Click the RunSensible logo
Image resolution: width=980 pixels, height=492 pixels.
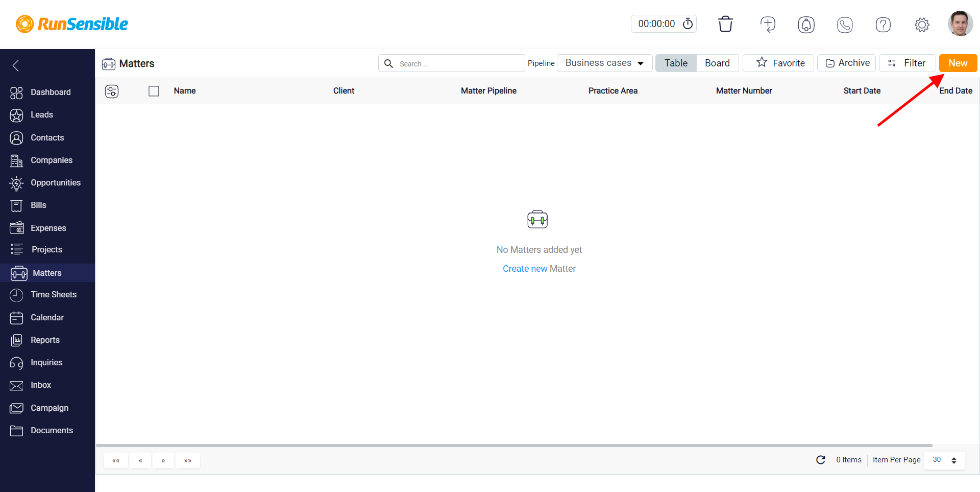71,24
